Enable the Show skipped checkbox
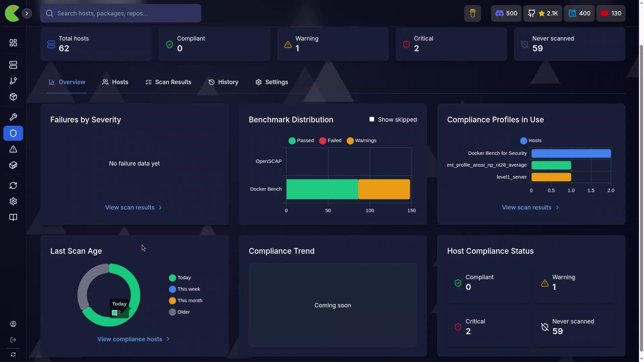Screen dimensions: 644x362 (372, 119)
